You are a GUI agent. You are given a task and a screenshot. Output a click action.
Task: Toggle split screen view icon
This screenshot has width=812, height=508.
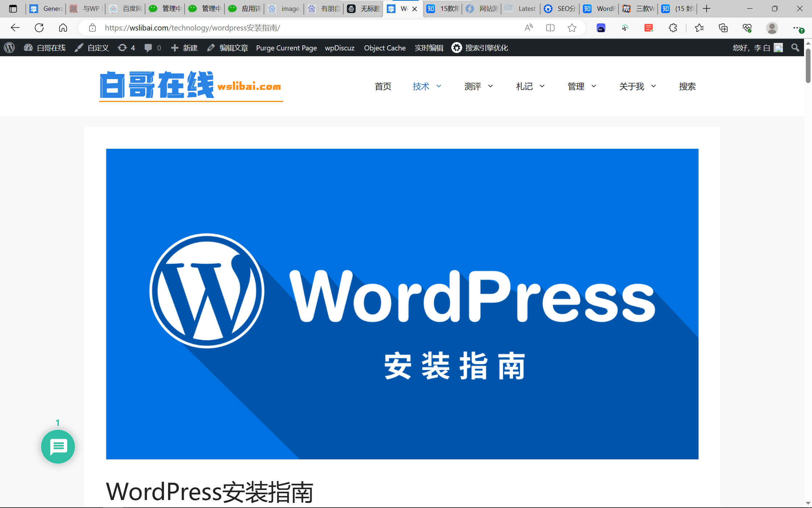click(550, 28)
